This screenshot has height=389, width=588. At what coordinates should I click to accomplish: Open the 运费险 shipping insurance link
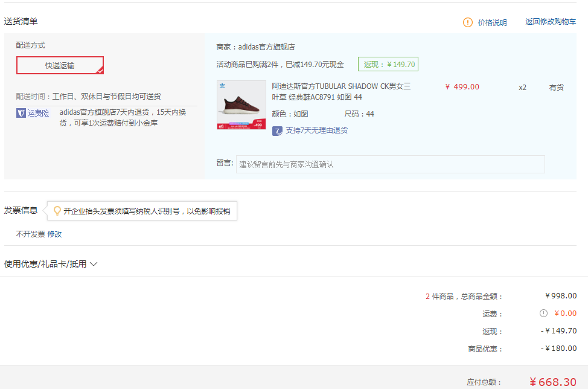click(x=38, y=113)
